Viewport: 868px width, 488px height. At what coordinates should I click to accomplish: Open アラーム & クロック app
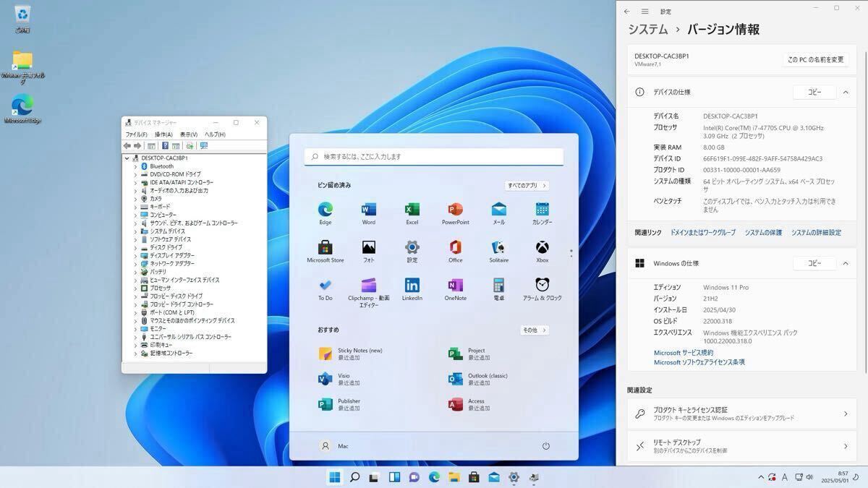[542, 289]
